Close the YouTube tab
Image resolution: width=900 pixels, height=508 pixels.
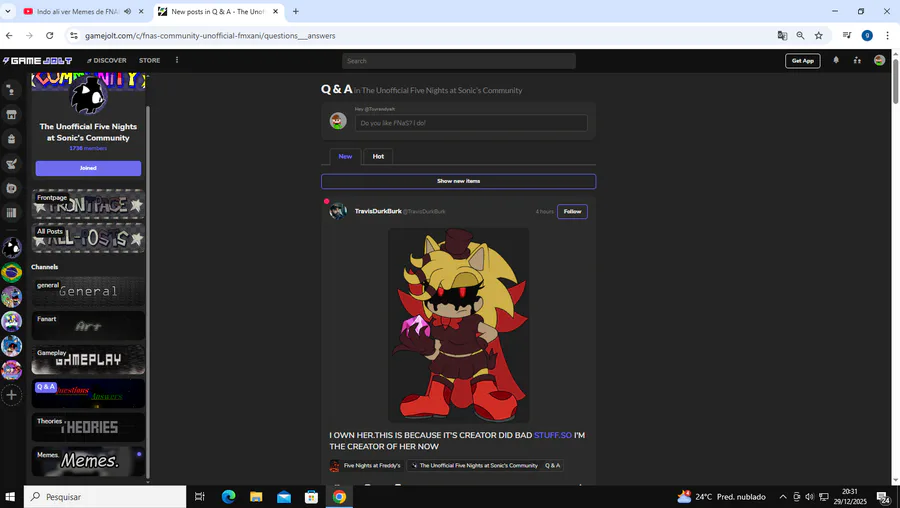pos(141,11)
